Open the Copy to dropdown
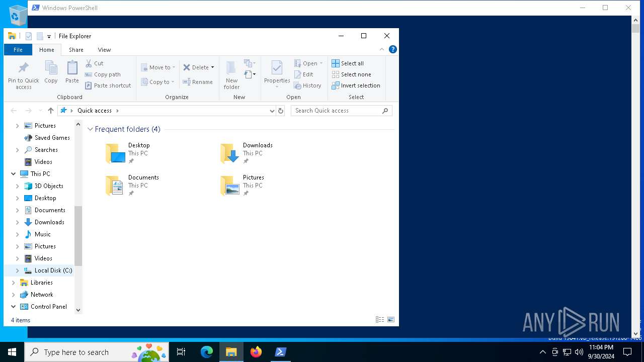 (158, 82)
